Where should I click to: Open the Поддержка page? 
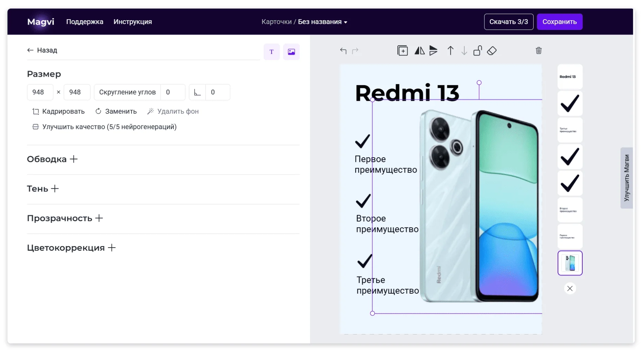[x=85, y=22]
